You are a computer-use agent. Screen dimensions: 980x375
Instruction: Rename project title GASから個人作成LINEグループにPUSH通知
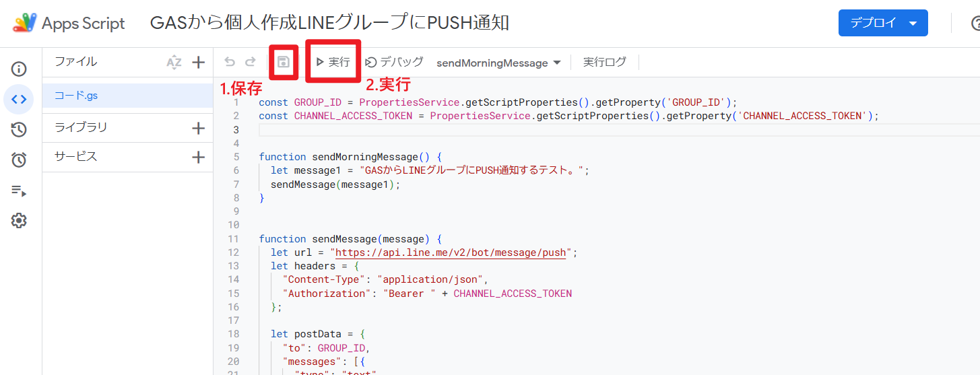tap(329, 23)
